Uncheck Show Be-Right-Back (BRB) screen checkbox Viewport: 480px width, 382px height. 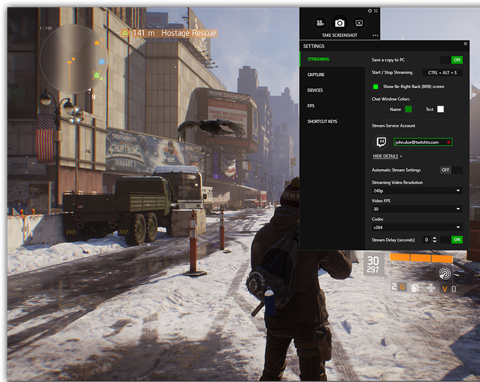click(375, 87)
